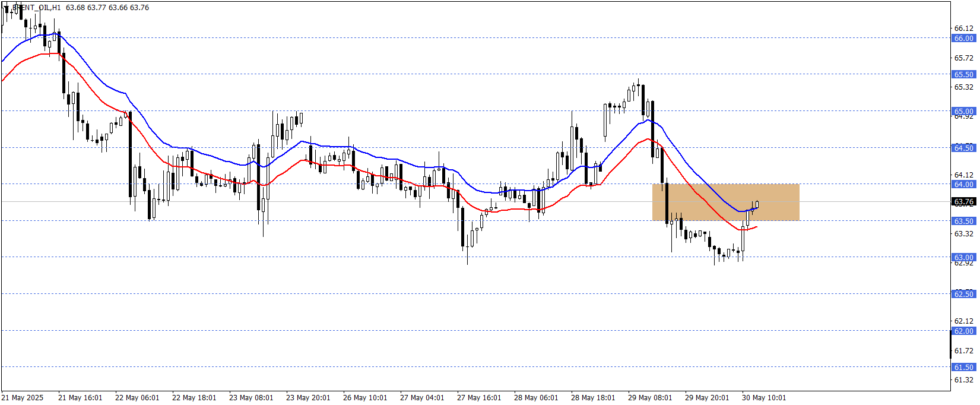Screen dimensions: 980x405
Task: Click the 21 May 16:01 time label
Action: pos(80,398)
